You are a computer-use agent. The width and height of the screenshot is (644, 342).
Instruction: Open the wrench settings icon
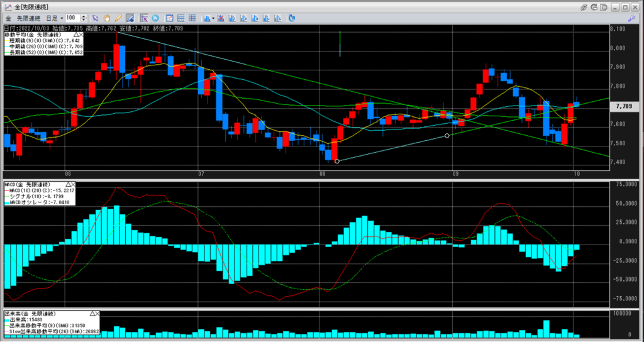coord(631,18)
